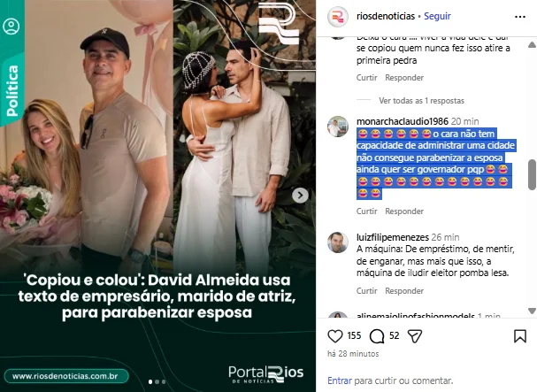Click the comments scrollbar thumb
This screenshot has width=537, height=392.
(x=532, y=174)
